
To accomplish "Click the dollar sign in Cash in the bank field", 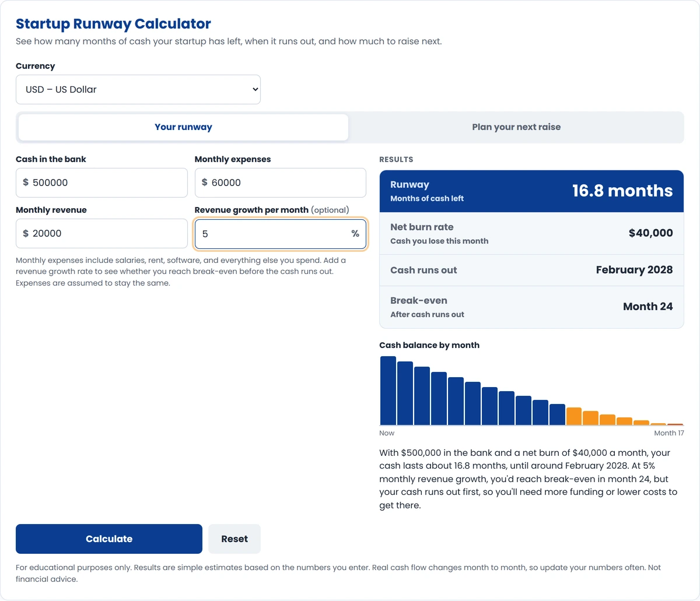I will tap(26, 182).
